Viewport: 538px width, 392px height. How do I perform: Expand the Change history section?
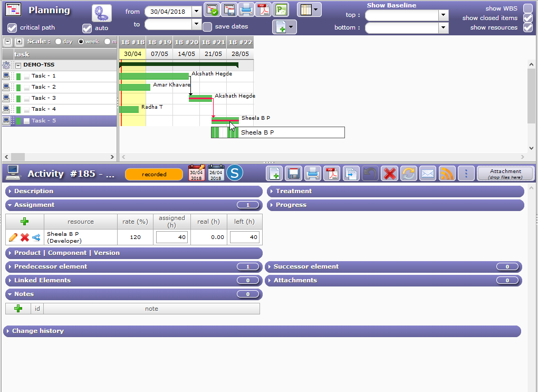pyautogui.click(x=38, y=331)
